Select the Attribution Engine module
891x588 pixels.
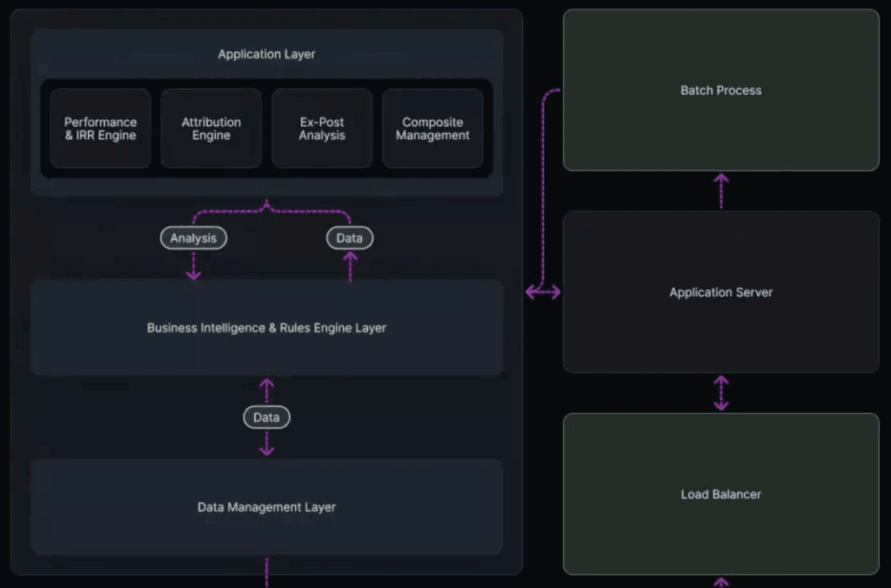point(211,129)
